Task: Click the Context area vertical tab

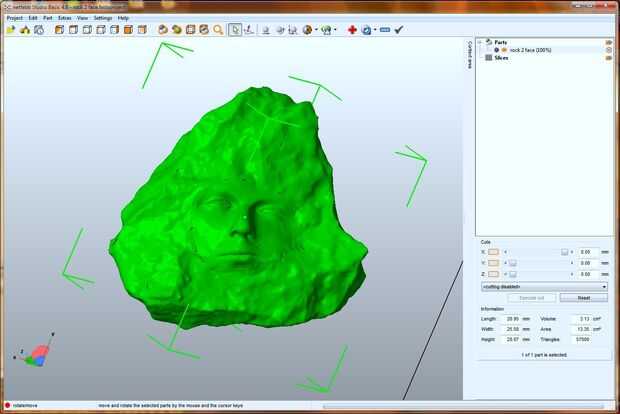Action: click(469, 55)
